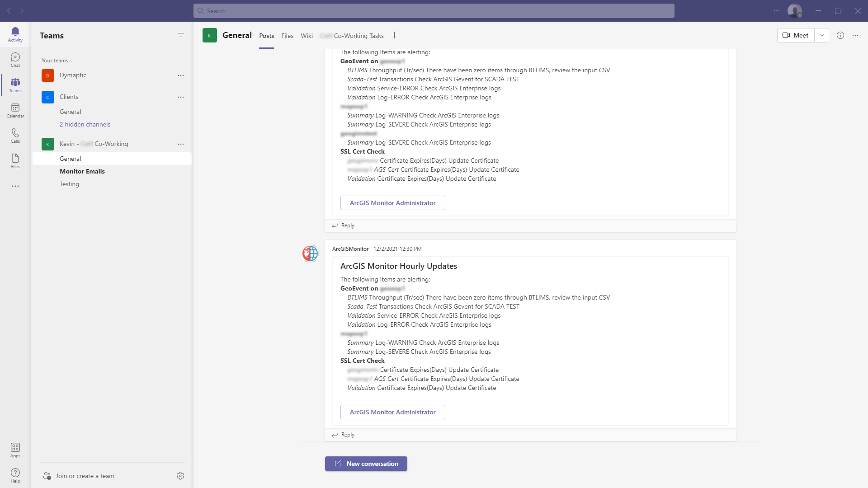Open the Calendar view

coord(15,110)
